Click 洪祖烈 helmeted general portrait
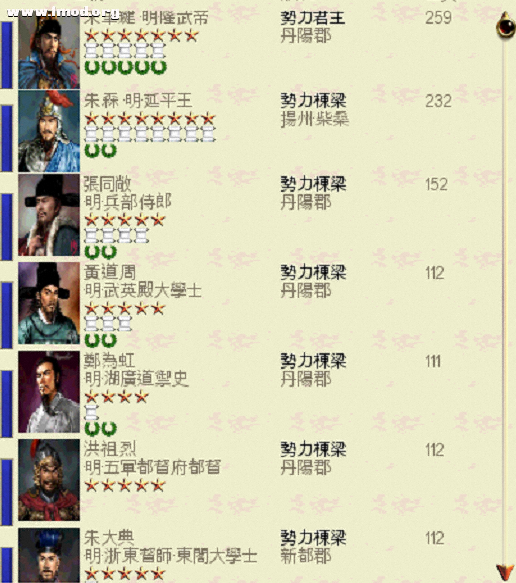The width and height of the screenshot is (516, 583). 49,480
